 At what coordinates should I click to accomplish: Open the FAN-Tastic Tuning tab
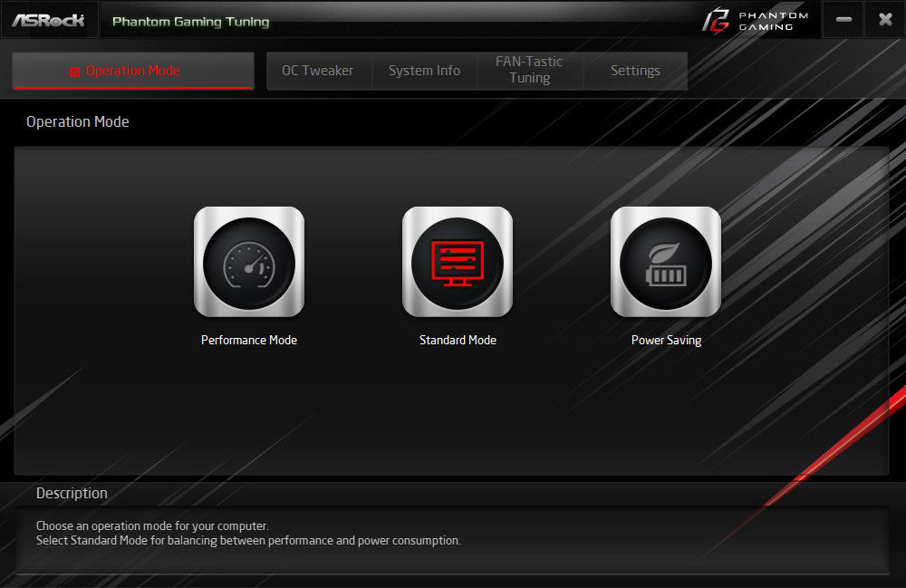[529, 70]
